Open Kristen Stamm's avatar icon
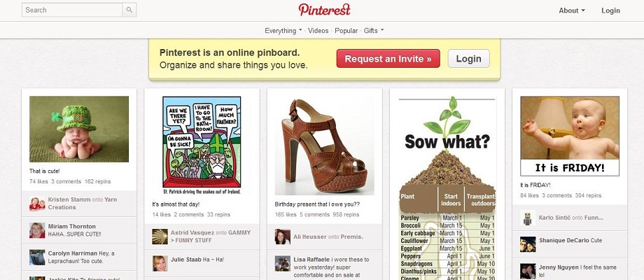 [x=37, y=204]
